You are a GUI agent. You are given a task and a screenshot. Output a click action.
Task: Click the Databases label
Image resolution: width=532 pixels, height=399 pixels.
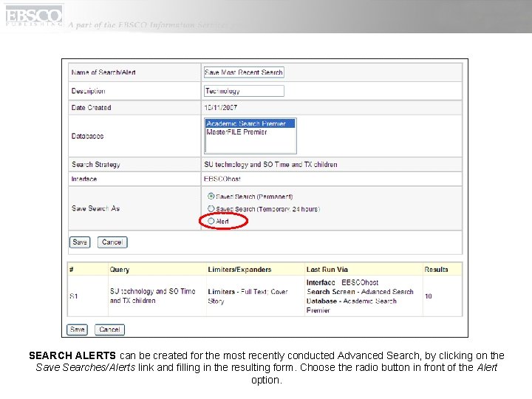[x=87, y=136]
